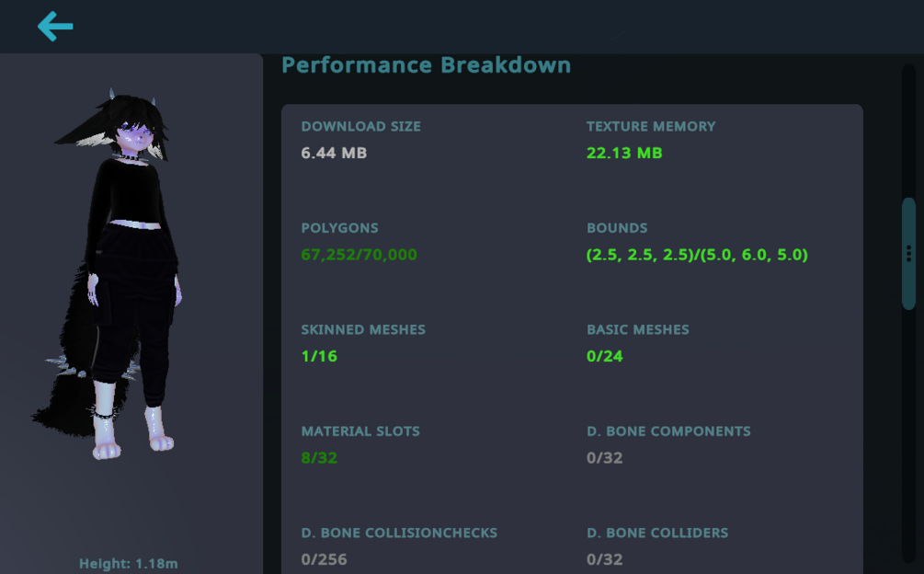Click the Material Slots 8/32 value
The height and width of the screenshot is (574, 924).
tap(319, 457)
